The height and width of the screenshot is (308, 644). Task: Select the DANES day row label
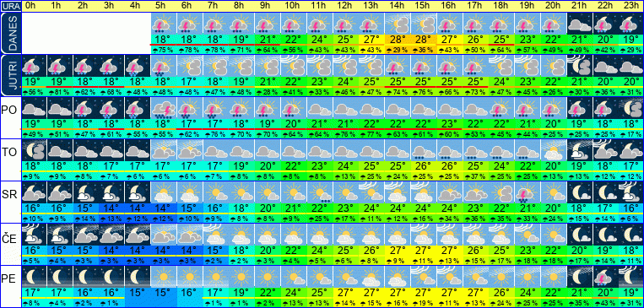click(x=10, y=33)
